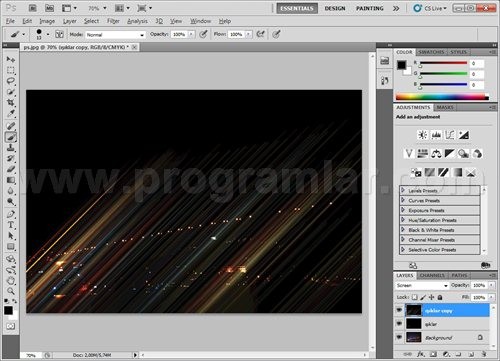Hide the Background layer
This screenshot has height=361, width=500.
[399, 337]
